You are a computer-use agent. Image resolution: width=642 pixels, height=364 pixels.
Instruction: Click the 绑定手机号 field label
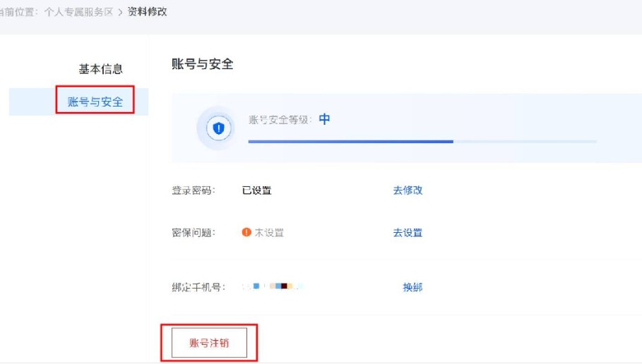point(198,287)
